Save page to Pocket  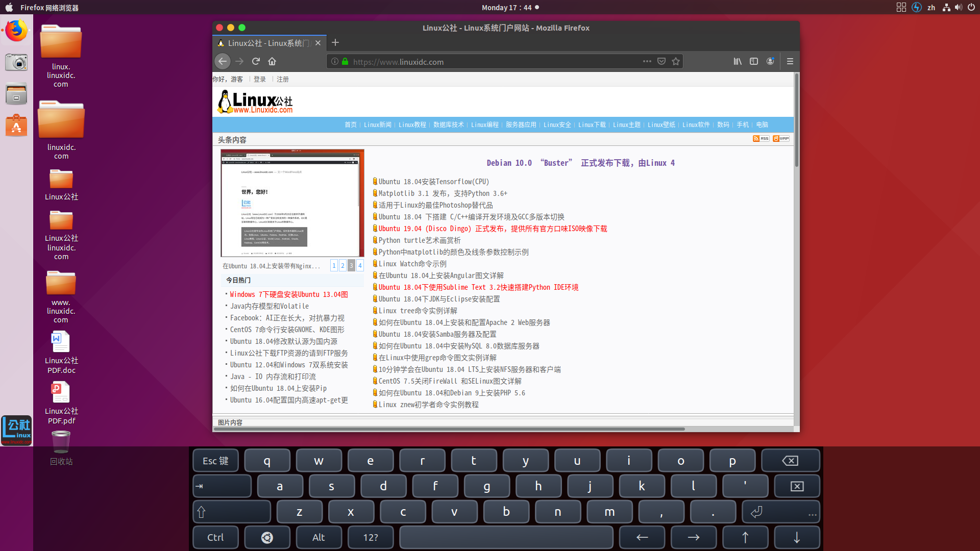(661, 61)
